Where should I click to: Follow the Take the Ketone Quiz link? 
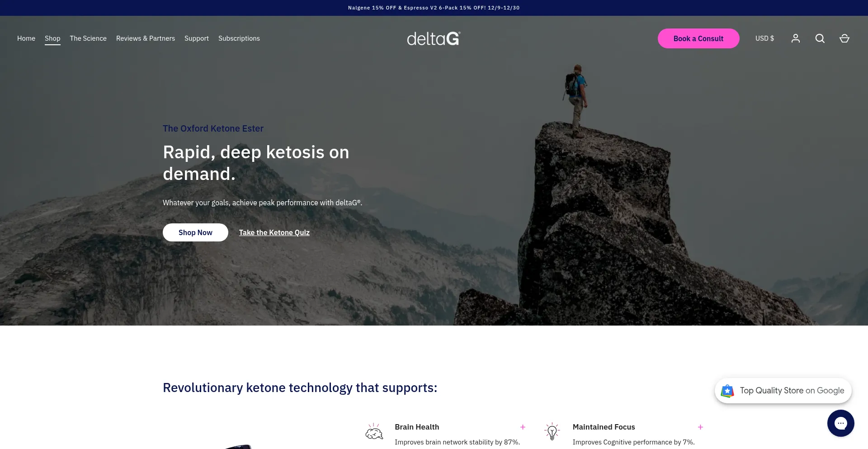click(274, 232)
